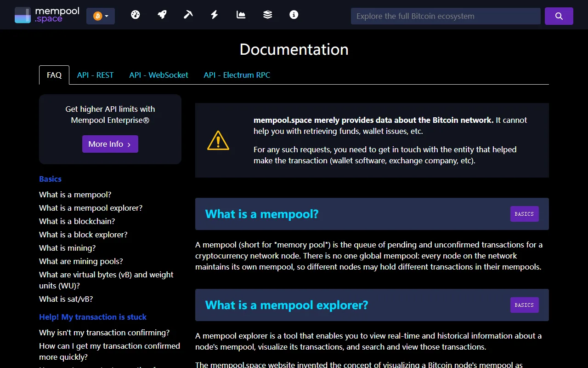
Task: Switch to the API - WebSocket tab
Action: pos(158,75)
